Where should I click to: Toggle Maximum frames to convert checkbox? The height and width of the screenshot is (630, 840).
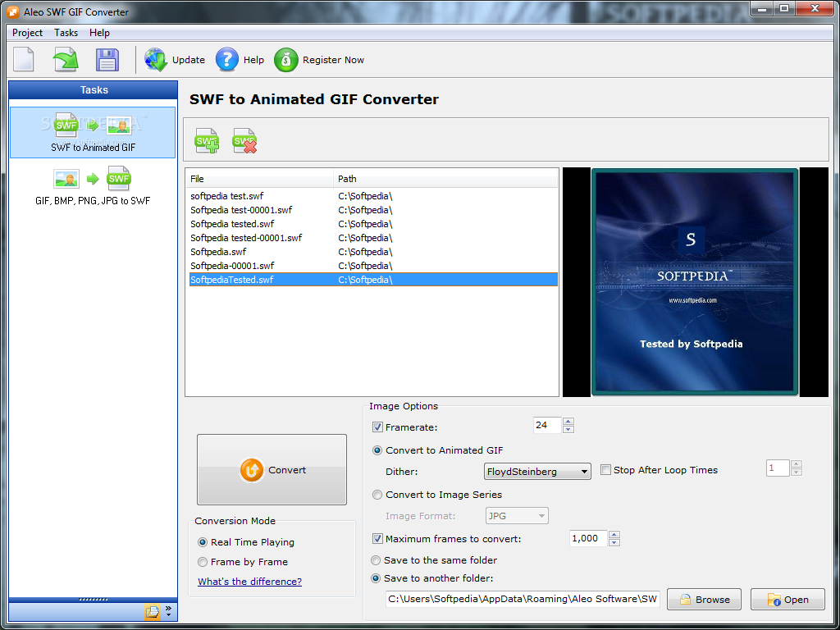(377, 538)
